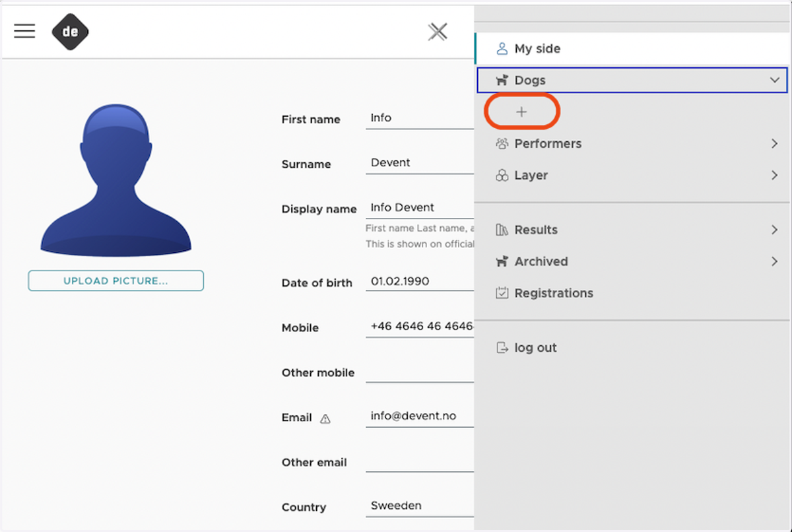Click the warning triangle next to Email
Viewport: 792px width, 532px height.
325,418
